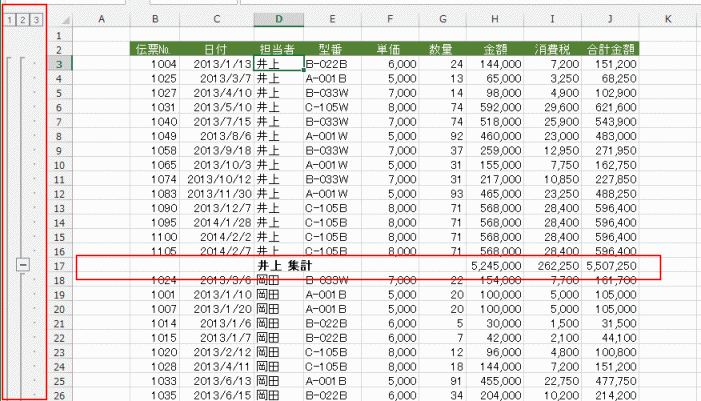701x401 pixels.
Task: Select consumption tax subtotal 262,250 cell
Action: click(x=551, y=266)
